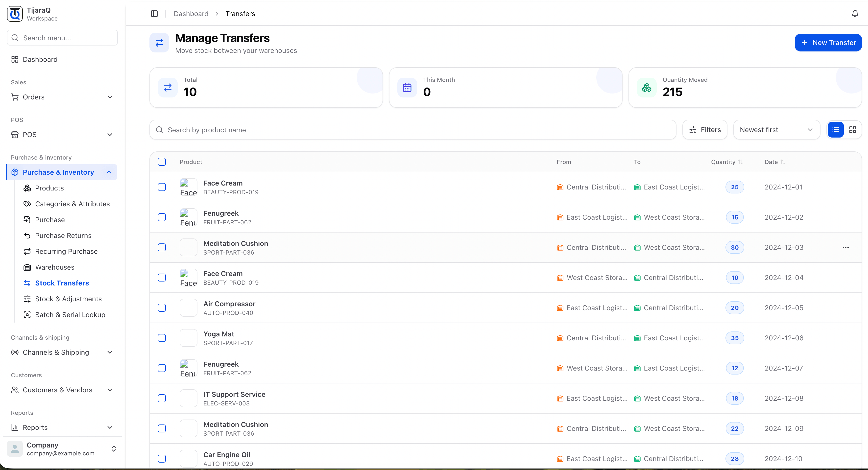
Task: Expand the Reports menu
Action: [x=62, y=427]
